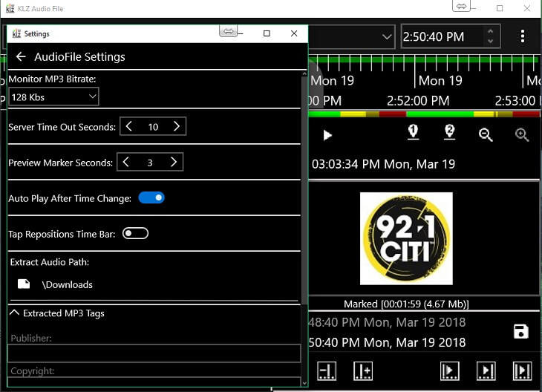Increment time with spinner up arrow
This screenshot has height=392, width=542.
[x=490, y=31]
